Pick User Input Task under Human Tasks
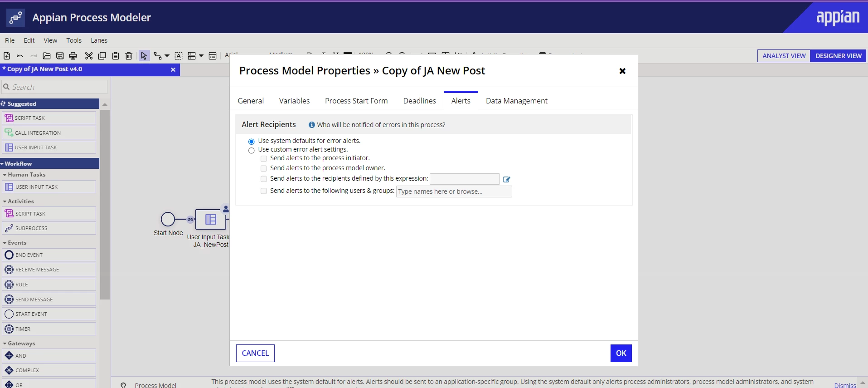This screenshot has height=388, width=868. [49, 187]
